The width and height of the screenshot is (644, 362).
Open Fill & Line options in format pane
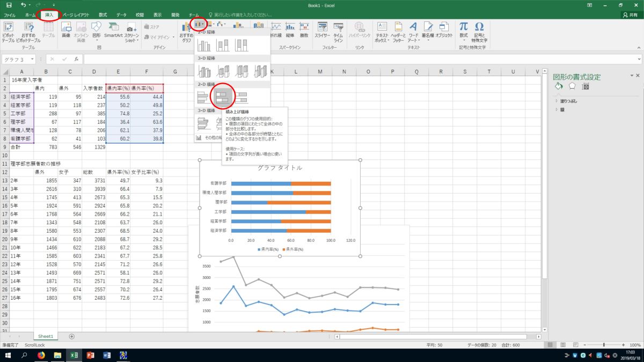[x=559, y=86]
